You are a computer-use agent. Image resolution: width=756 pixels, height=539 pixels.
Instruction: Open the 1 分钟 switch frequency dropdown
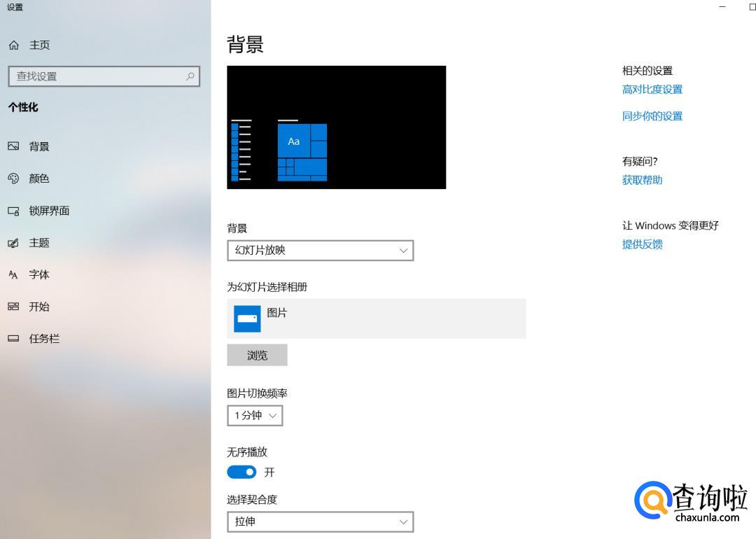tap(255, 416)
